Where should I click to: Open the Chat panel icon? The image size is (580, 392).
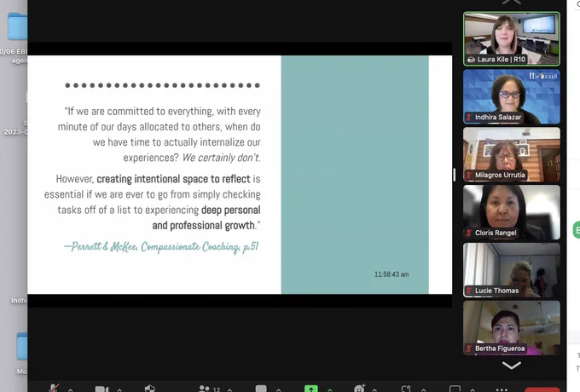(x=261, y=389)
